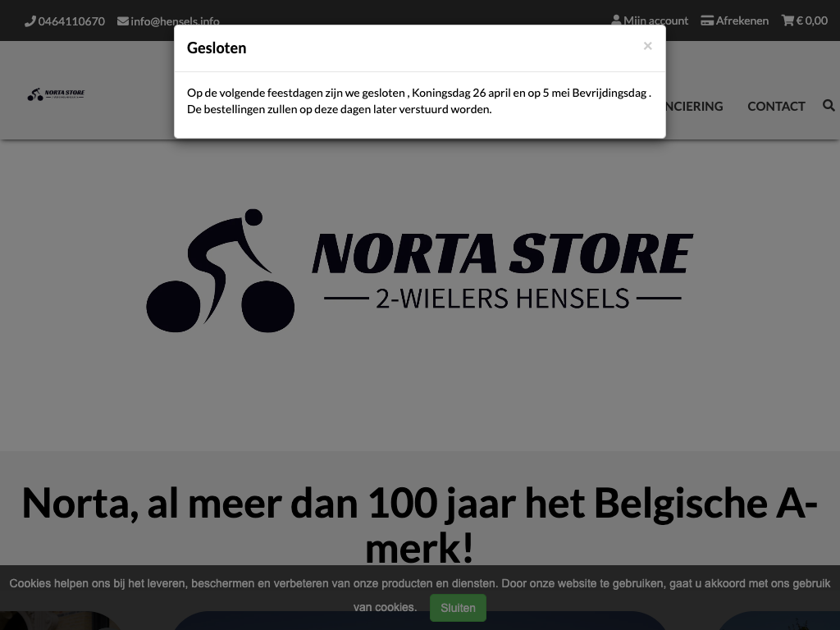Click small Norta Store header logo
This screenshot has height=630, width=840.
57,95
